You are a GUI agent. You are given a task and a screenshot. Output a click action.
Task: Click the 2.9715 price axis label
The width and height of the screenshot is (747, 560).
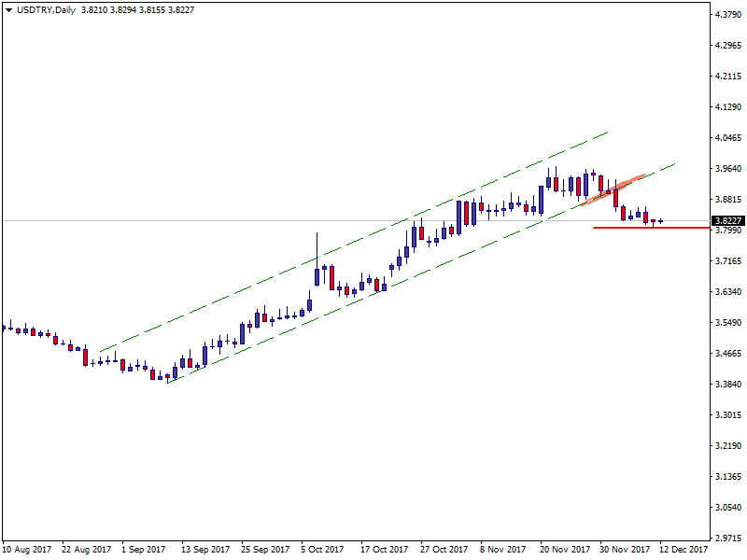pyautogui.click(x=727, y=539)
